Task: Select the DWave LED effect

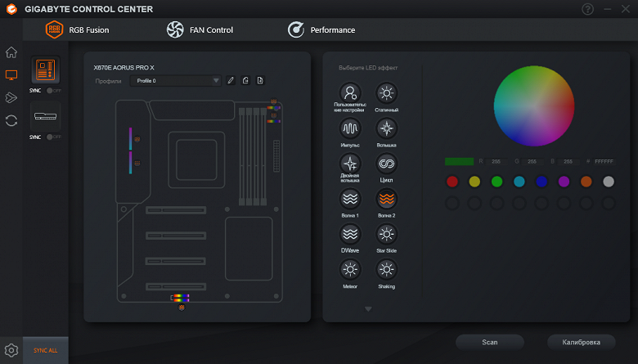Action: pos(350,234)
